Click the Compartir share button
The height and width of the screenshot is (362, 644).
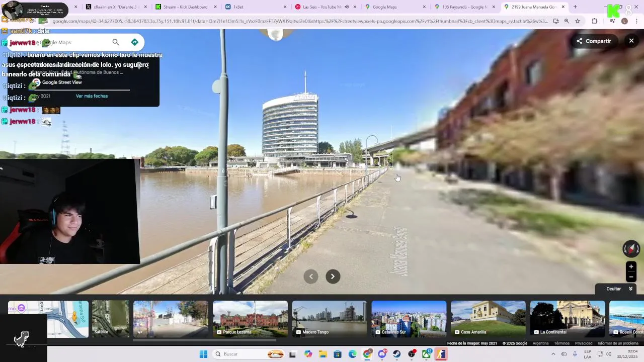coord(594,41)
